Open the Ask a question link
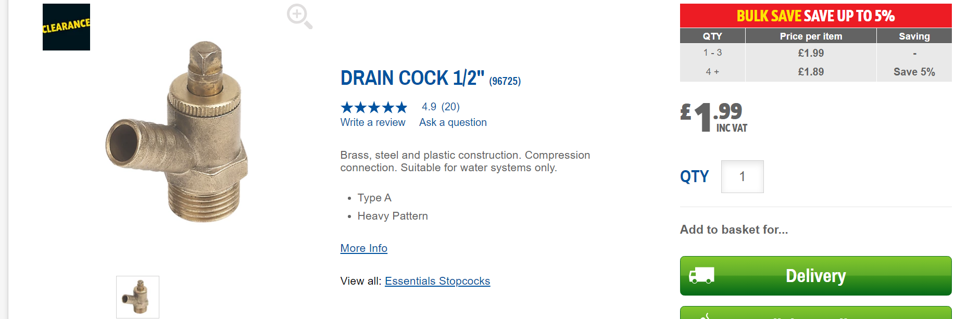This screenshot has width=980, height=319. point(453,122)
